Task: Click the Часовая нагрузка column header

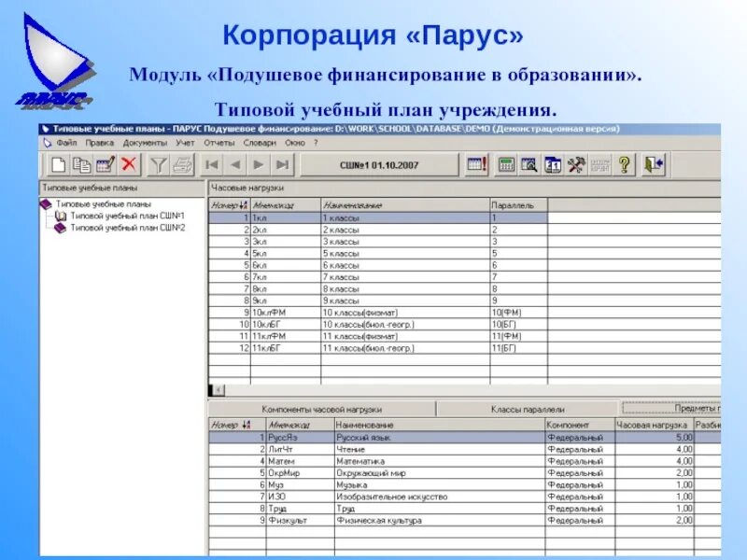Action: coord(655,425)
